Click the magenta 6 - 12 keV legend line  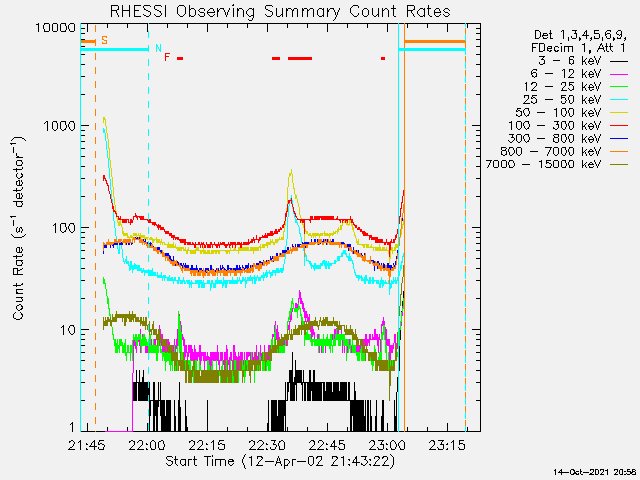point(619,75)
